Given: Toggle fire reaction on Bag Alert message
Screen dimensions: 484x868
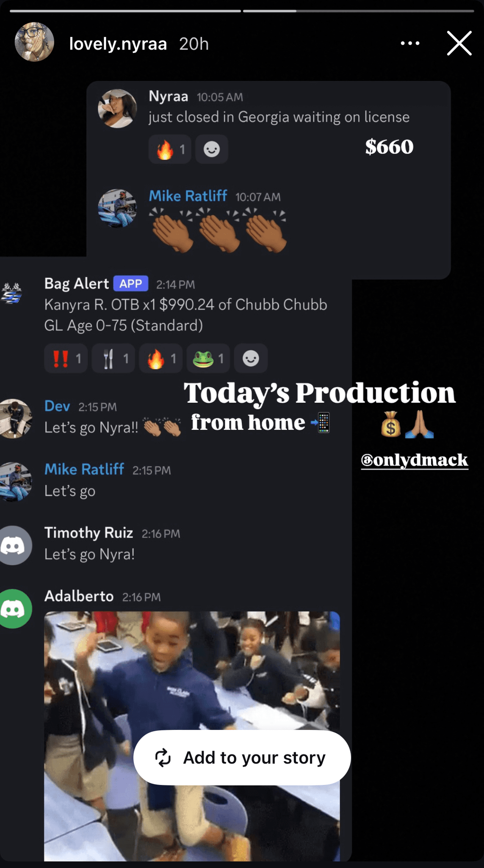Looking at the screenshot, I should tap(161, 359).
